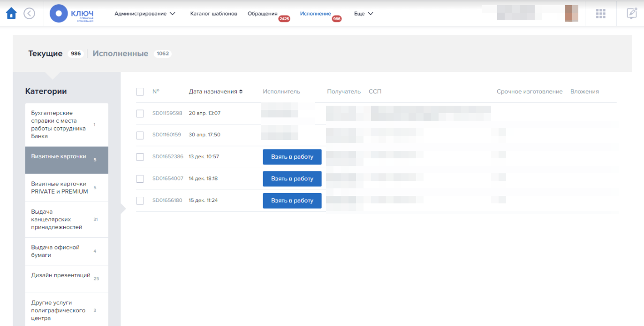
Task: Check the box for SD01656180
Action: coord(140,201)
